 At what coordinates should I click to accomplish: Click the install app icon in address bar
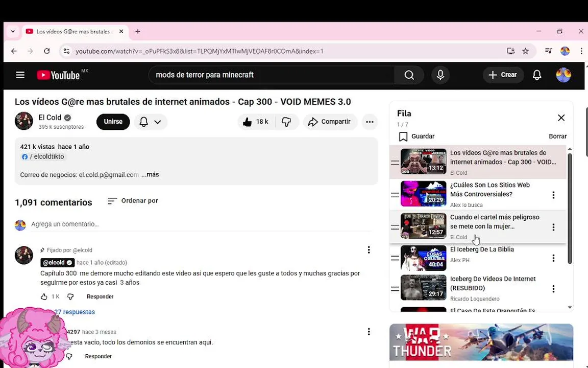510,51
